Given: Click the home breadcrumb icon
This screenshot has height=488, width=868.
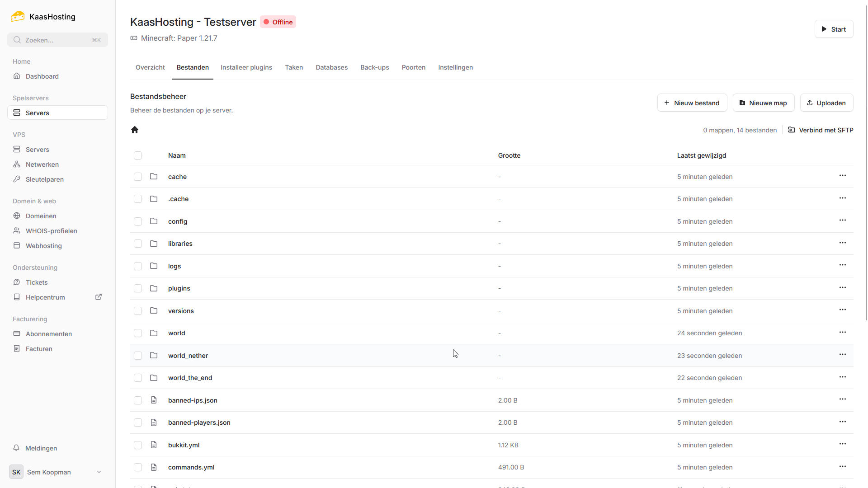Looking at the screenshot, I should [x=135, y=130].
